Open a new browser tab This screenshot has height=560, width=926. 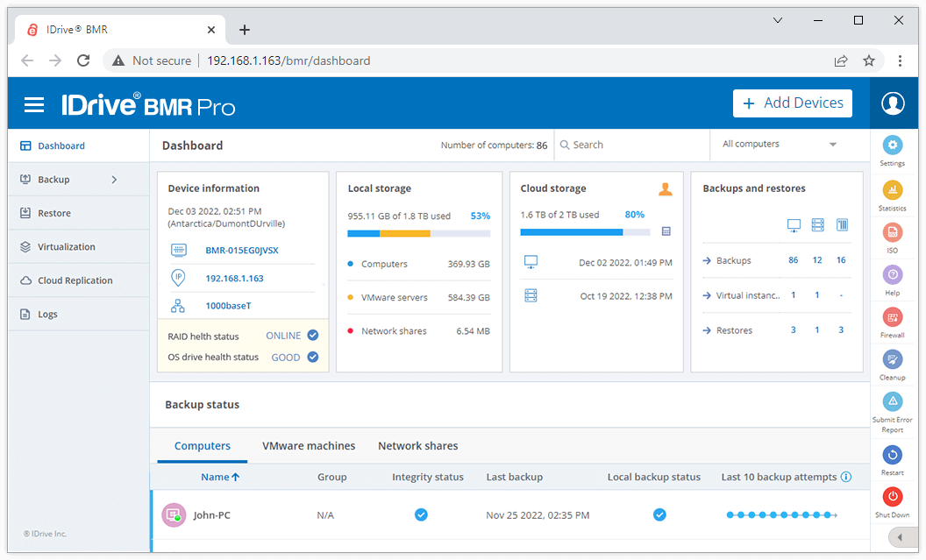coord(245,30)
